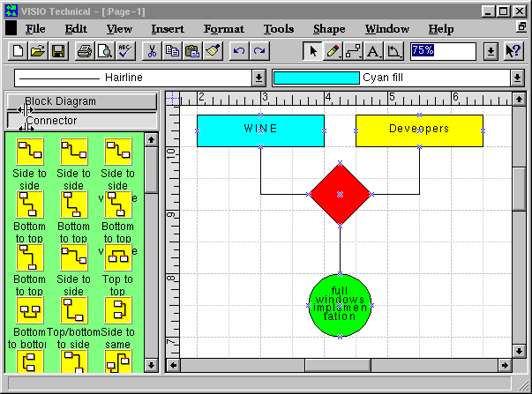532x394 pixels.
Task: Select the Text tool
Action: pyautogui.click(x=373, y=51)
